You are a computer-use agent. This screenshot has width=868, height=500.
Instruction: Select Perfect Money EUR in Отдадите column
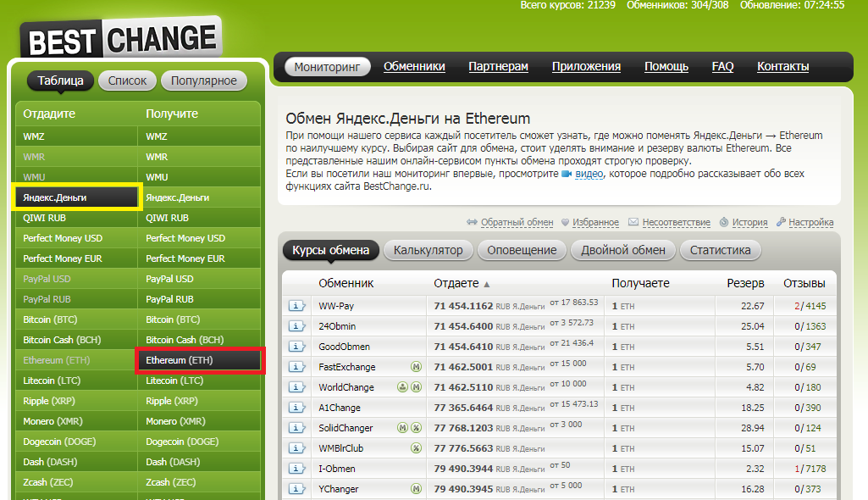[x=76, y=258]
